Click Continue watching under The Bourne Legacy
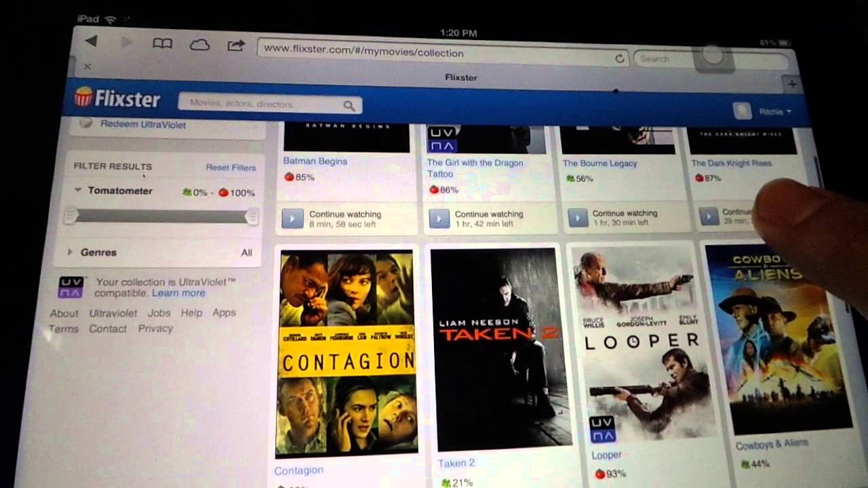868x488 pixels. (625, 213)
